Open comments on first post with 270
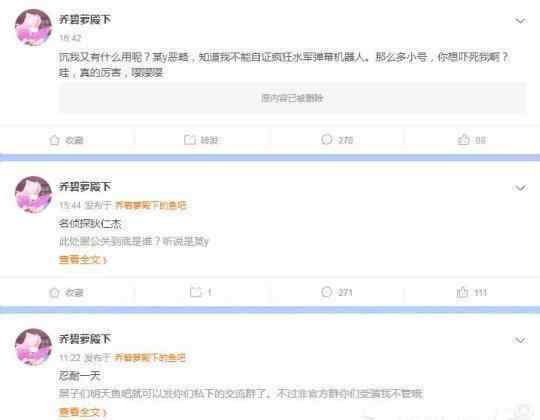 [x=326, y=139]
